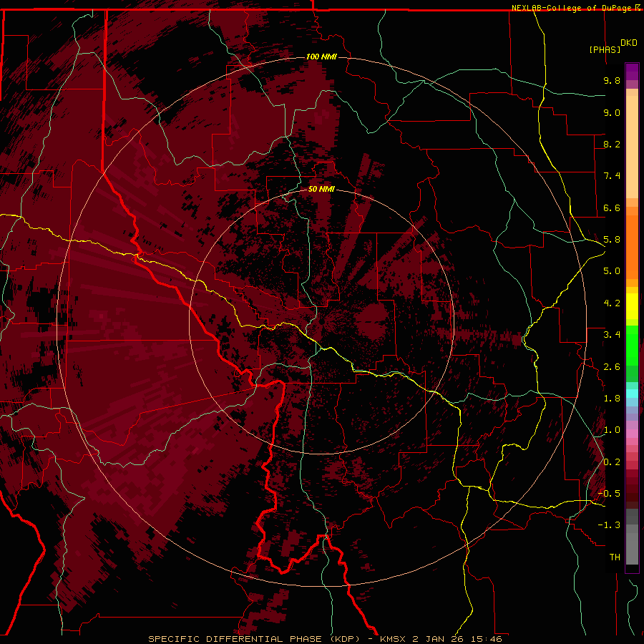Pick the pink swatch of color scale
The height and width of the screenshot is (644, 644).
pos(632,434)
